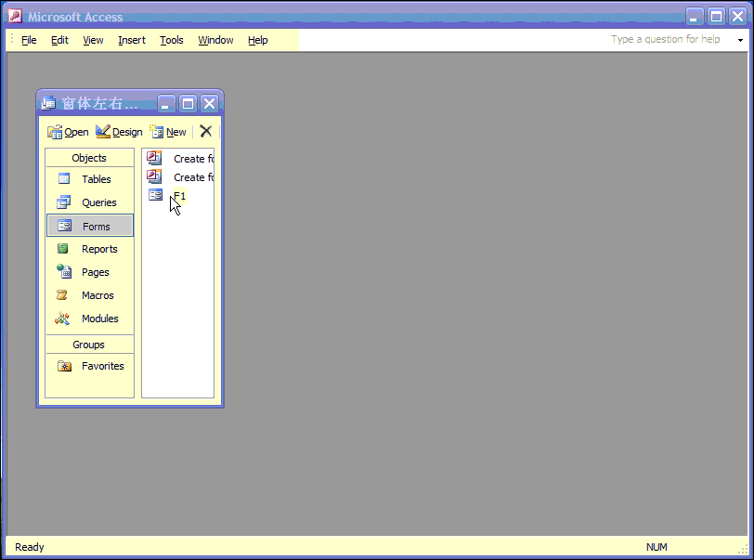Select Queries in the Objects list

tap(90, 202)
